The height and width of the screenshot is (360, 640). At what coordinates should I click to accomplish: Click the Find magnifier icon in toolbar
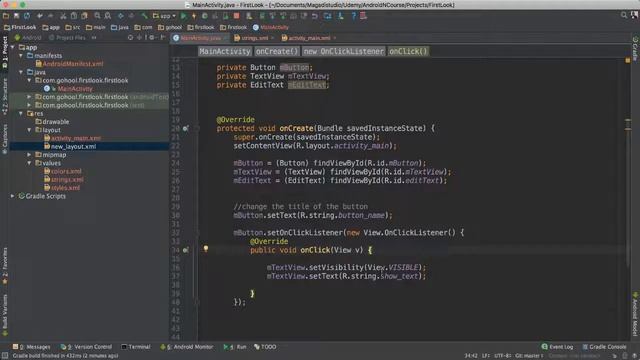pyautogui.click(x=97, y=16)
